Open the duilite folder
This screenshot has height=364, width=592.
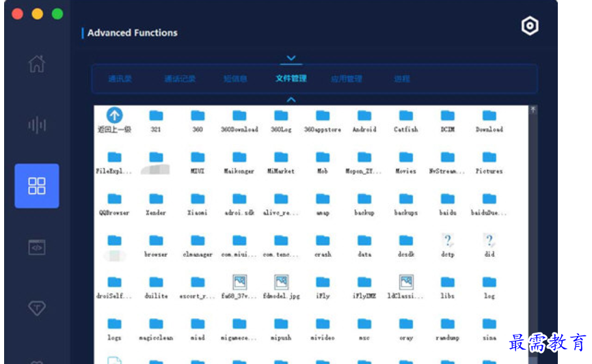(156, 282)
